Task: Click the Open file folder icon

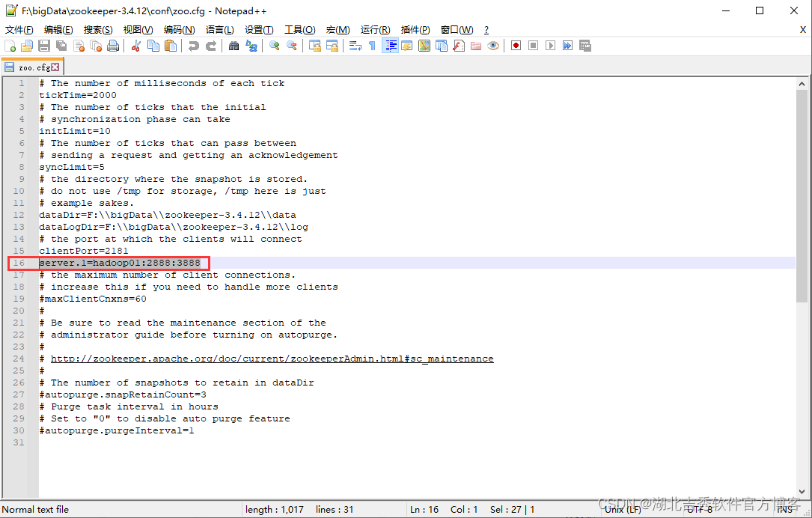Action: (x=27, y=46)
